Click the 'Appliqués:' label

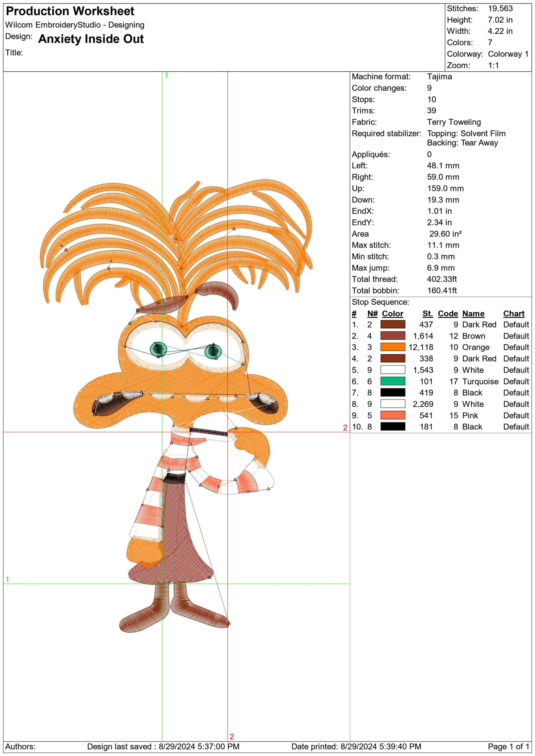tap(371, 154)
